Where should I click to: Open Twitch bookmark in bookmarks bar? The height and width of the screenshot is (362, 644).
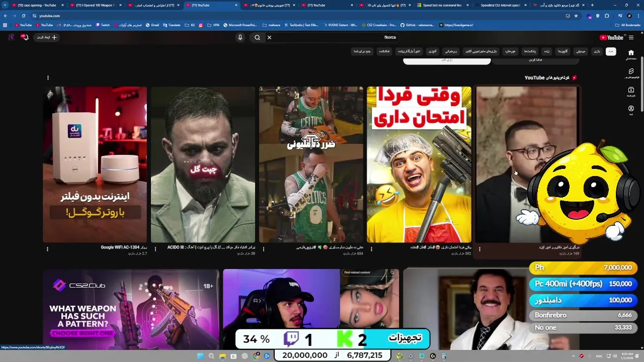pos(103,25)
